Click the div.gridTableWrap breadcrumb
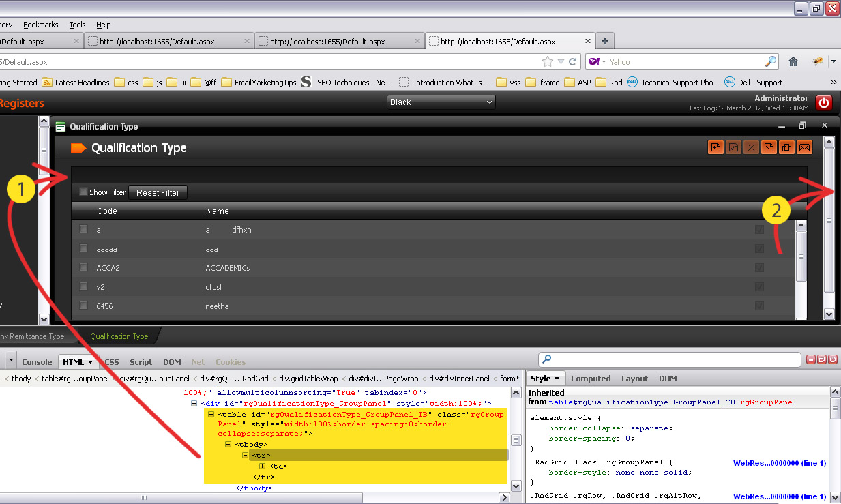Screen dimensions: 841x504 (x=308, y=379)
